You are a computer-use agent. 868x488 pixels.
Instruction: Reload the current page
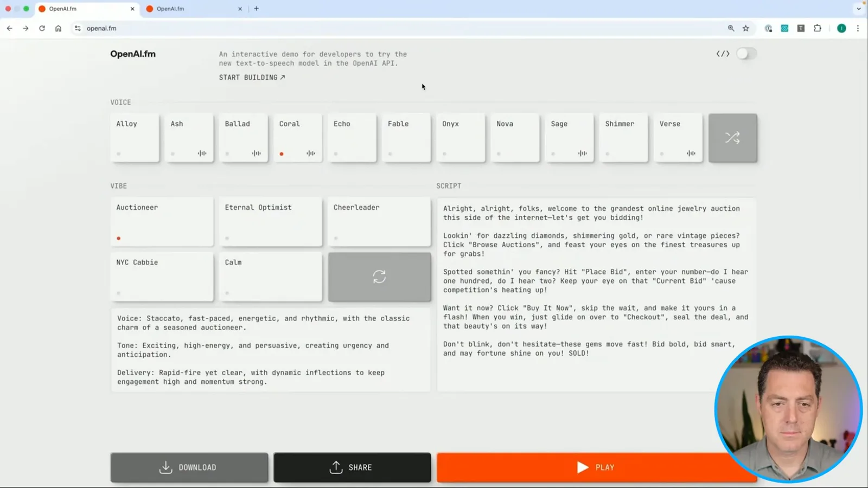coord(42,28)
